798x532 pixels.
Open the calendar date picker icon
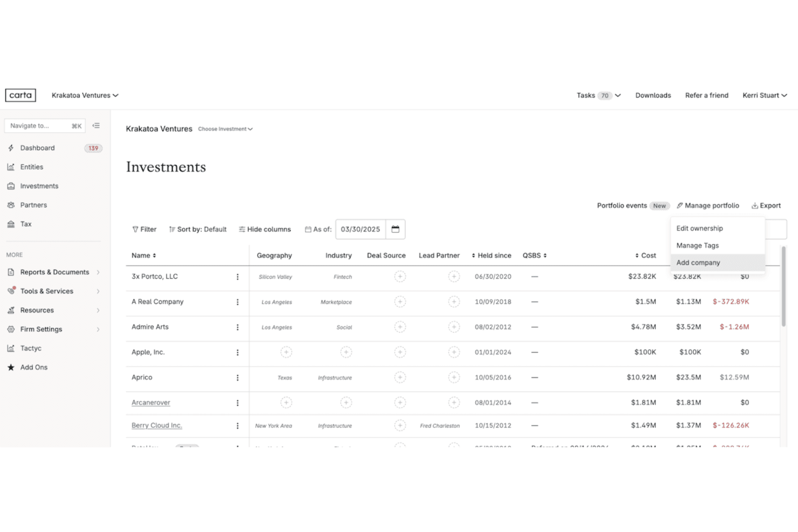(x=395, y=229)
